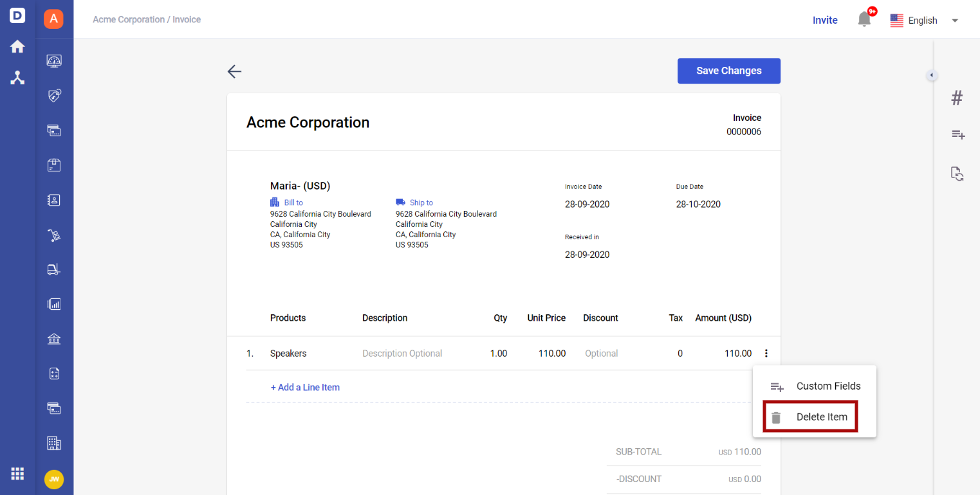The width and height of the screenshot is (980, 495).
Task: Click the Due Date value 28-10-2020
Action: (698, 204)
